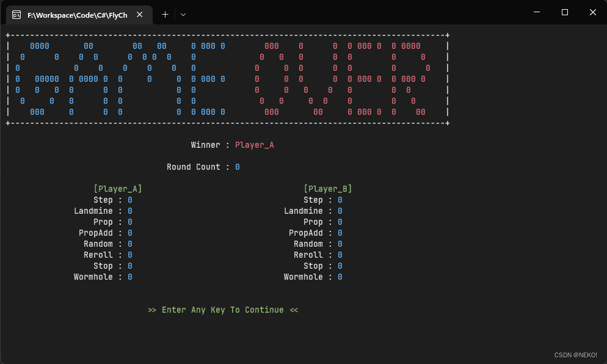
Task: Click Player_B's Landmine label
Action: 303,211
